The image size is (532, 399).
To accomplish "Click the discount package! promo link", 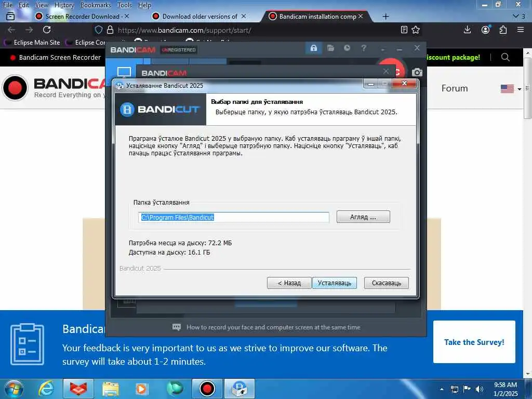I will 453,57.
